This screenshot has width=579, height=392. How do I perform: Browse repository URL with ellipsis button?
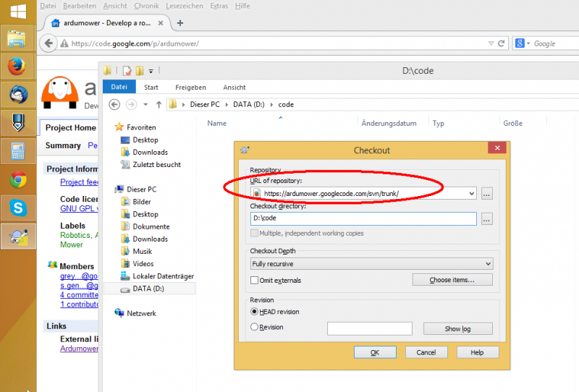(486, 193)
